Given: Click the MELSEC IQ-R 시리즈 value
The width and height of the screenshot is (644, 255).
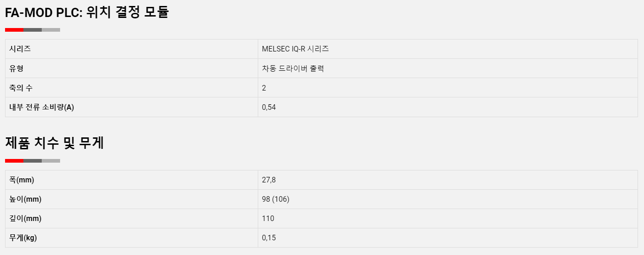Looking at the screenshot, I should (x=295, y=49).
